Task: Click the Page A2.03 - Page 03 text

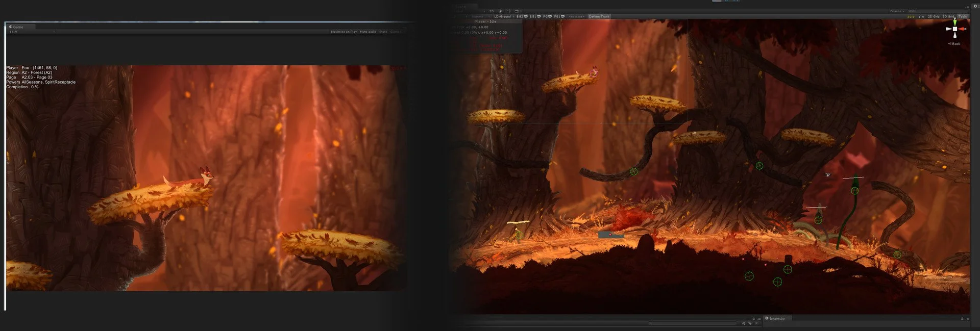Action: (x=29, y=78)
